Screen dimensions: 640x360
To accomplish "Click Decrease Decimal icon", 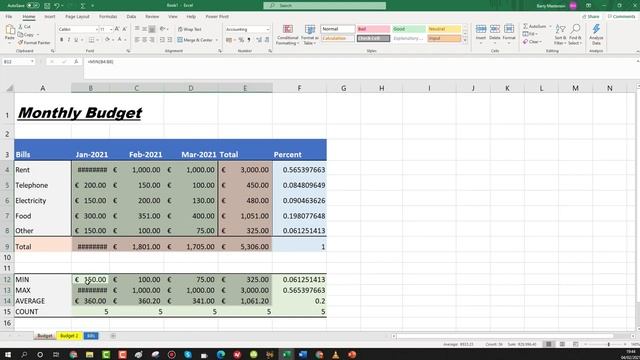I will 267,40.
